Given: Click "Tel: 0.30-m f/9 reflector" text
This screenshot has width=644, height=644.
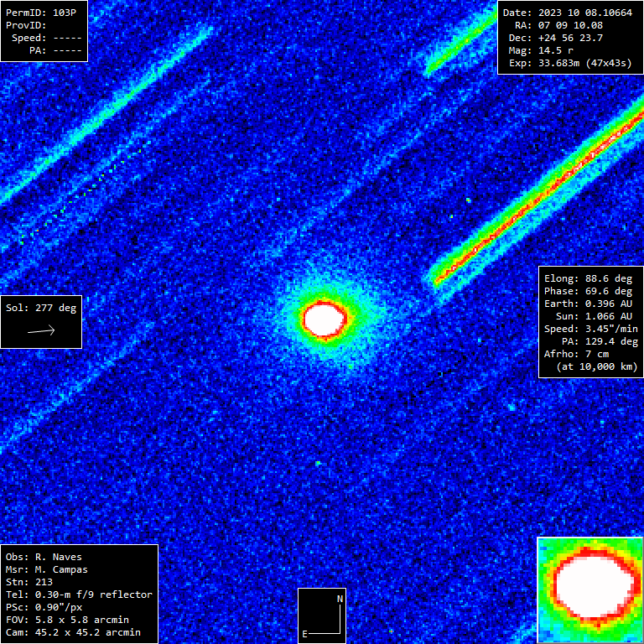Looking at the screenshot, I should [79, 595].
